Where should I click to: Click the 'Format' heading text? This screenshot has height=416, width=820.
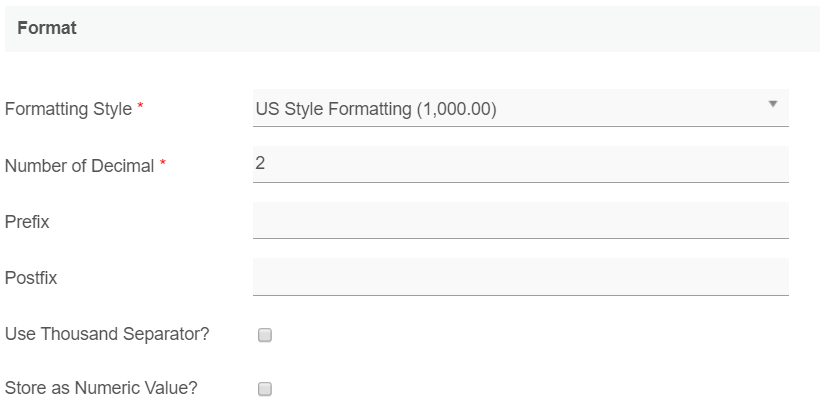(47, 29)
